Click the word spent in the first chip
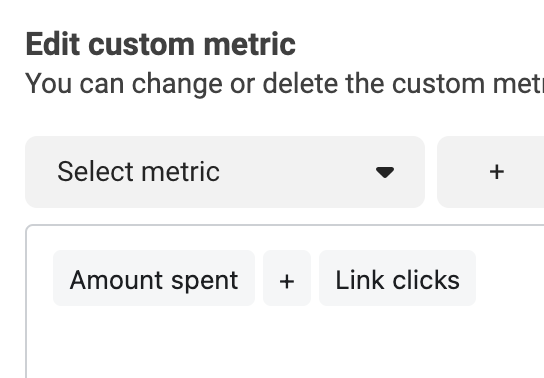Screen dimensions: 544x378 [x=205, y=282]
